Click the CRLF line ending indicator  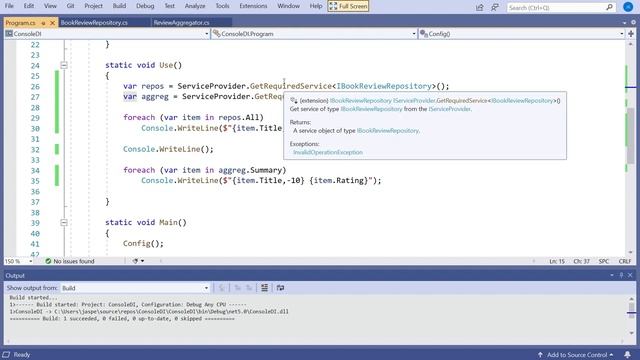tap(624, 261)
